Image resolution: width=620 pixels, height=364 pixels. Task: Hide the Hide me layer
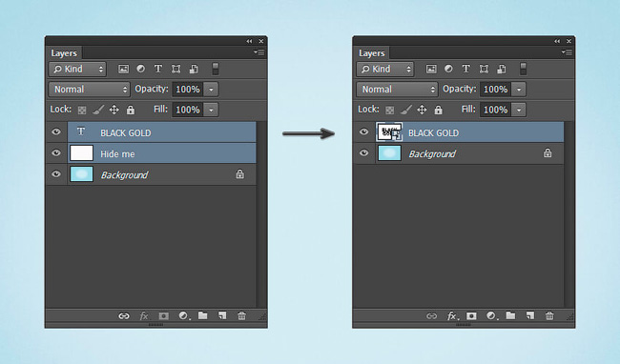56,152
